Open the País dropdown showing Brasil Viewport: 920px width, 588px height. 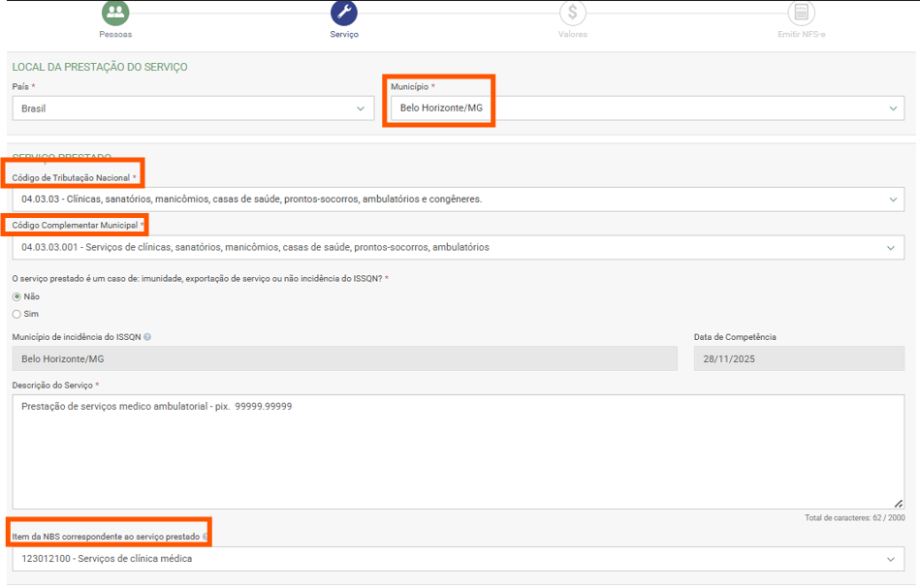click(192, 108)
